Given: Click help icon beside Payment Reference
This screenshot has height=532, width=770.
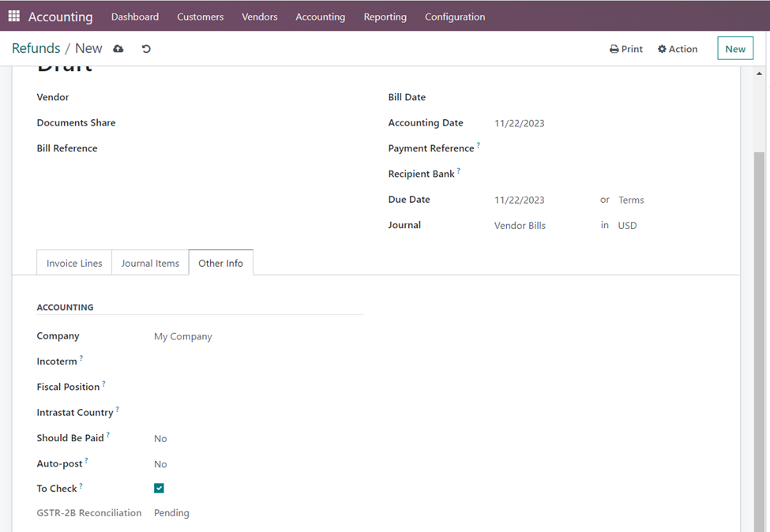Looking at the screenshot, I should (479, 146).
